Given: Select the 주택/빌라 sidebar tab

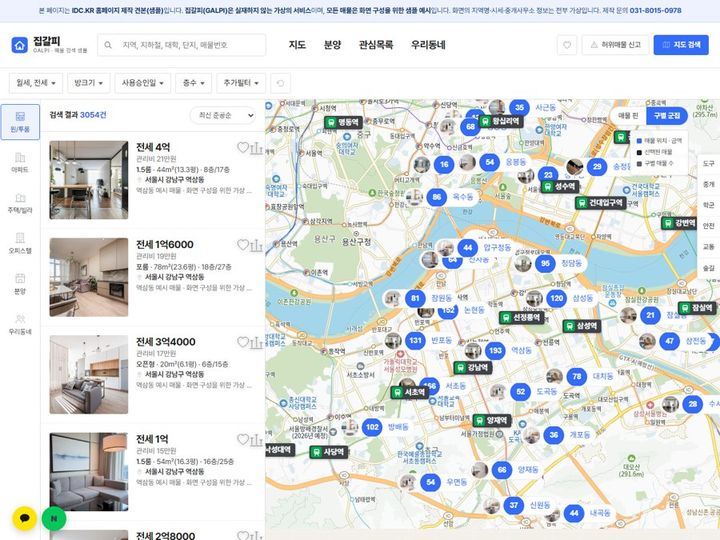Looking at the screenshot, I should click(20, 203).
